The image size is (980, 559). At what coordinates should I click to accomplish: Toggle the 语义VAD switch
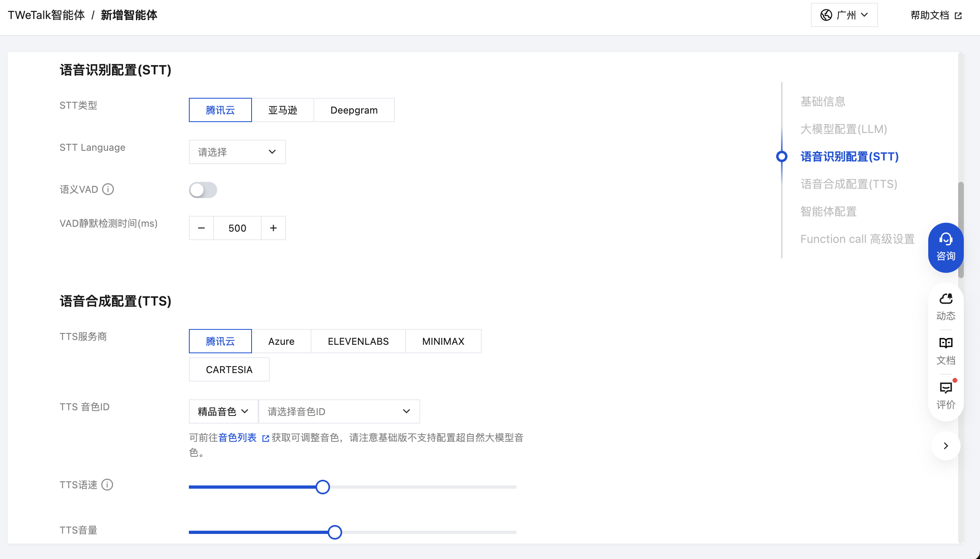click(203, 190)
